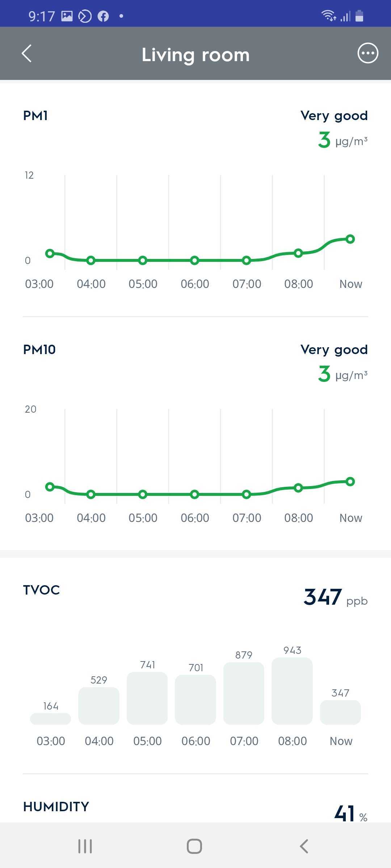Tap the Facebook notification icon in status bar
Screen dimensions: 391x868
pos(103,16)
